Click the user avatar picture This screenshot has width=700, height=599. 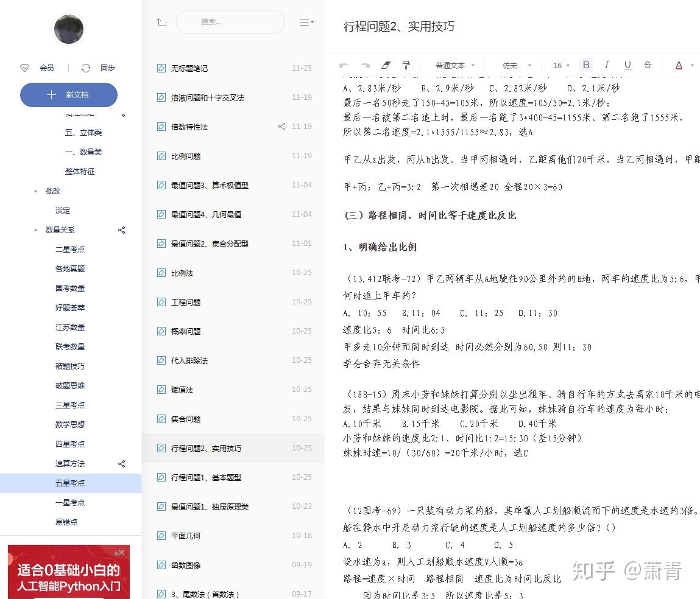[x=69, y=29]
